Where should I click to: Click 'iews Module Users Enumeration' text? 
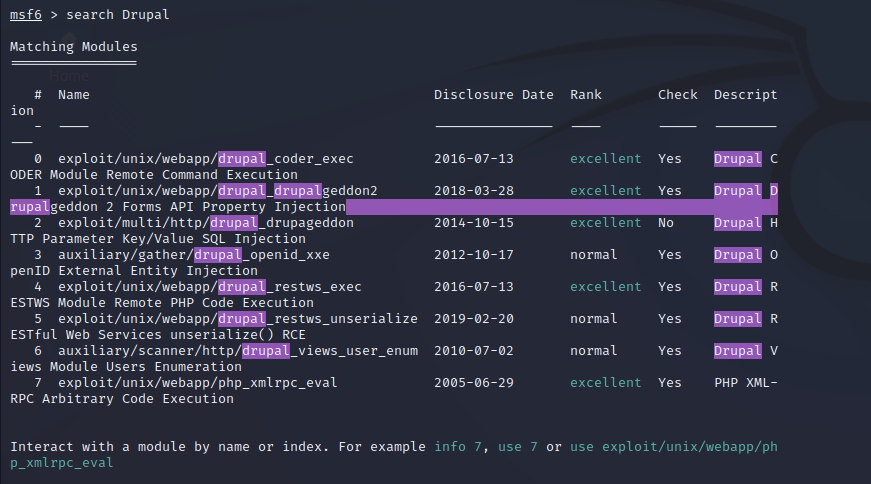[x=126, y=367]
